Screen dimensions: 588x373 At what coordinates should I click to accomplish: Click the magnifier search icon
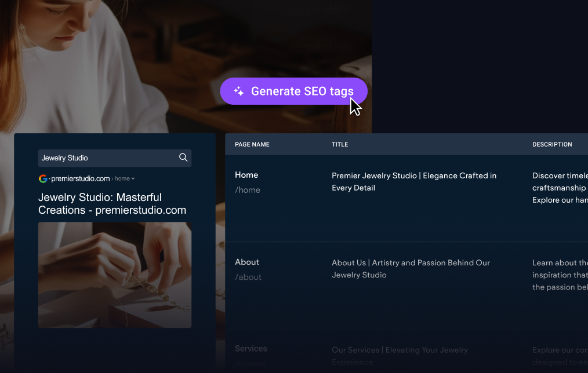[x=183, y=158]
